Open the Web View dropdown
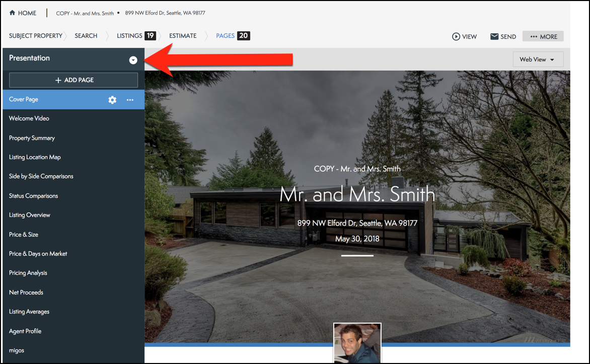The height and width of the screenshot is (364, 590). point(538,59)
